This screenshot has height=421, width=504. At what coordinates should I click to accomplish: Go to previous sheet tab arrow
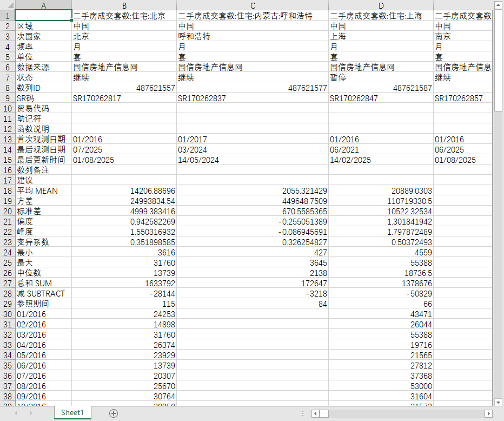[x=16, y=413]
